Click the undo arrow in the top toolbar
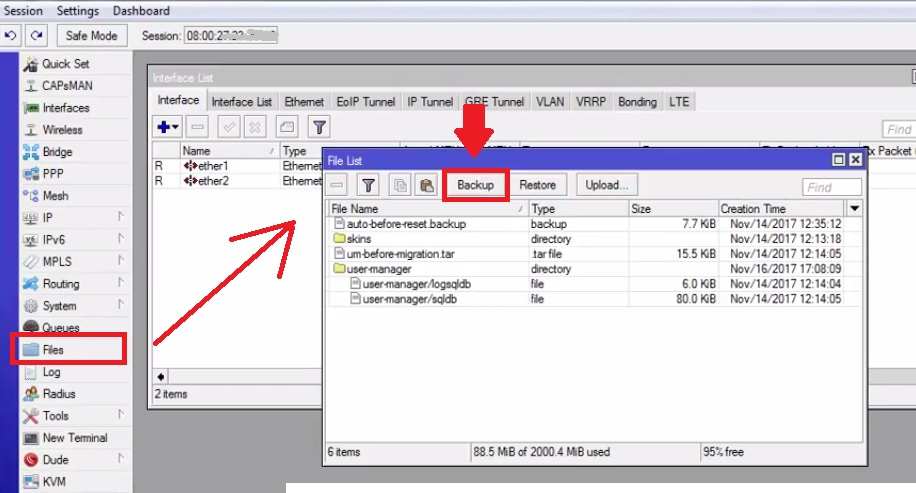The height and width of the screenshot is (493, 916). 11,36
